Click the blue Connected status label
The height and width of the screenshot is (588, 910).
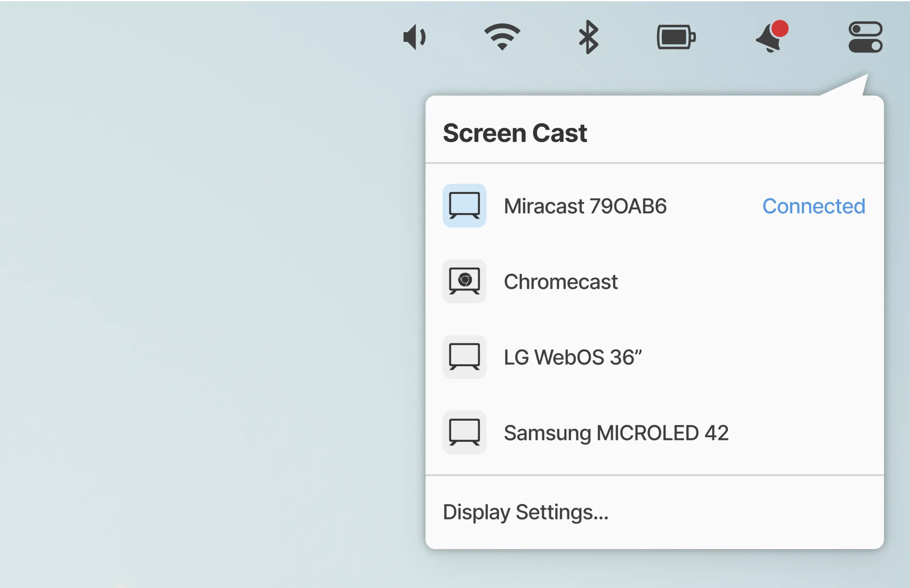pyautogui.click(x=813, y=206)
